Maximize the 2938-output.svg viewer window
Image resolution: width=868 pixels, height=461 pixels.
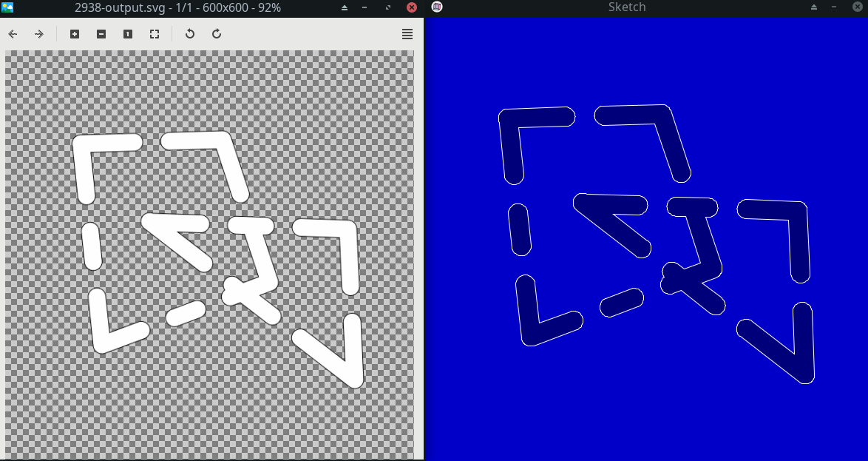coord(389,7)
